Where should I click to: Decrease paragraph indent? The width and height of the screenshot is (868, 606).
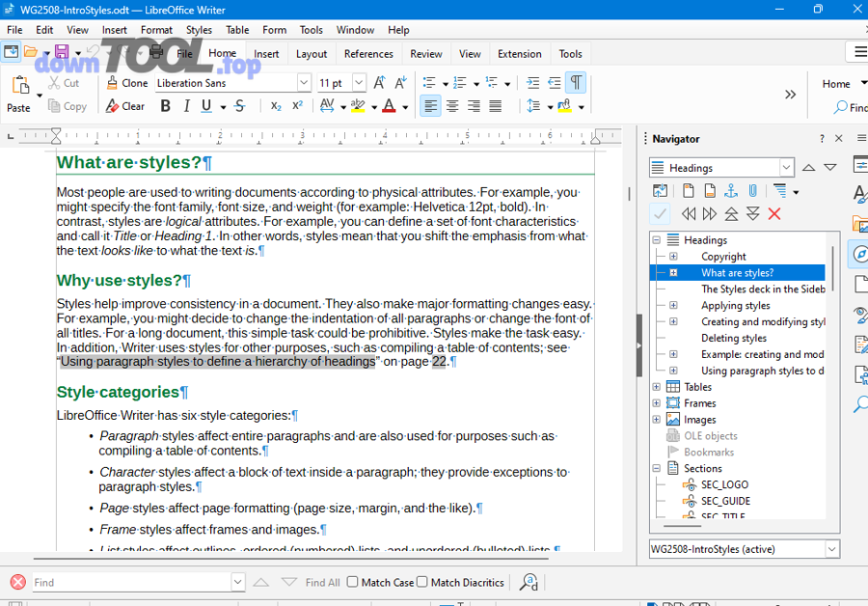click(555, 83)
